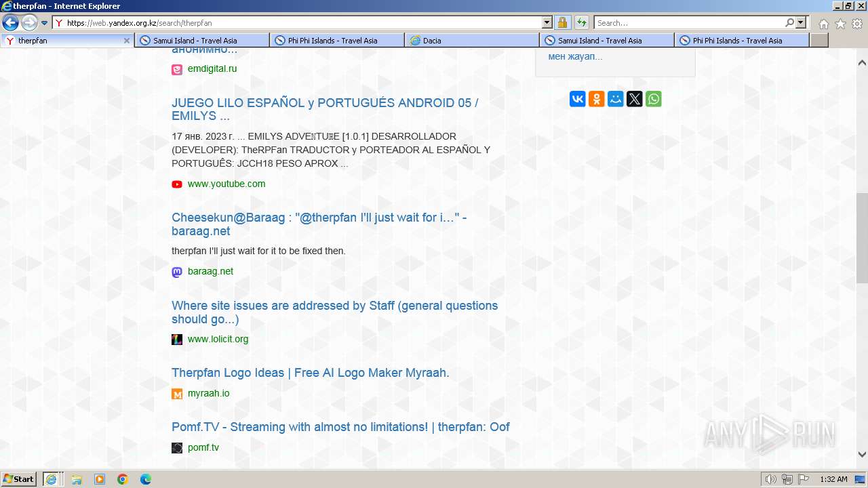Switch to the second Phi Phi Islands tab
This screenshot has height=488, width=868.
(742, 41)
